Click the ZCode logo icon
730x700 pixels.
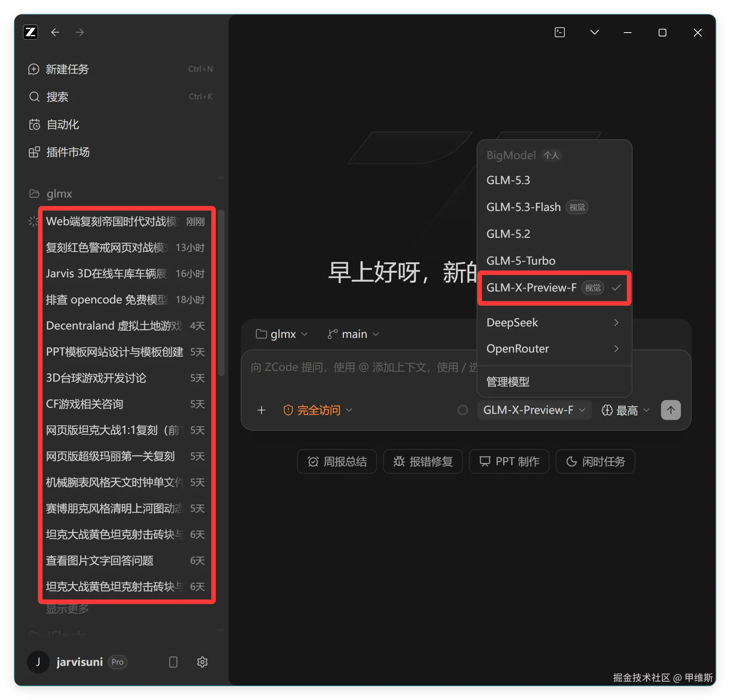pos(31,32)
